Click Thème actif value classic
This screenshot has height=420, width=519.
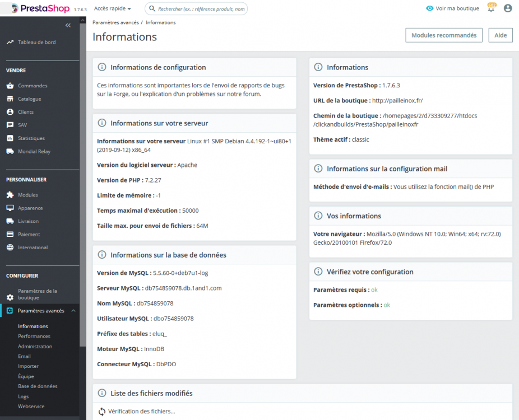(x=360, y=139)
